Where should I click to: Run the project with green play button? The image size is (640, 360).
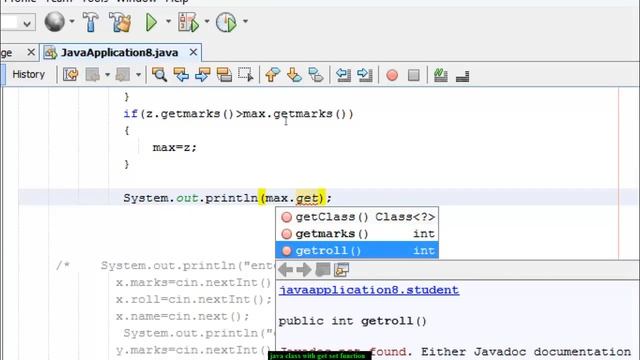151,22
